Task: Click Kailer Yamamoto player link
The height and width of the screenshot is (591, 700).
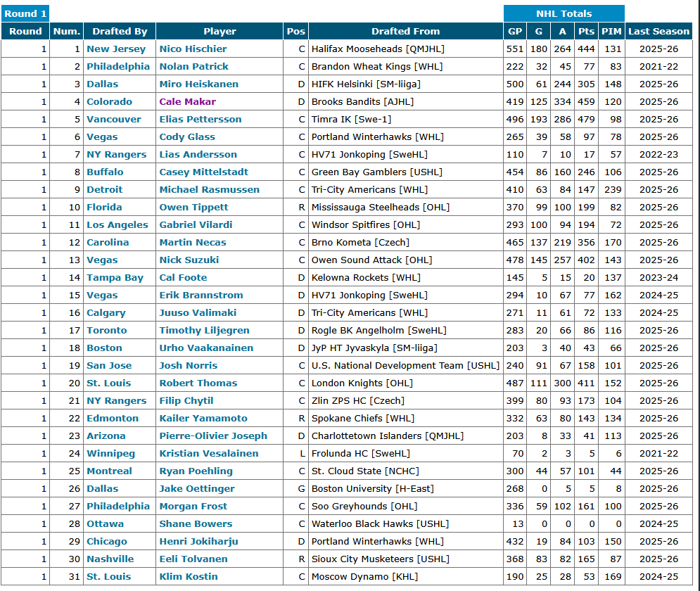Action: click(x=203, y=418)
